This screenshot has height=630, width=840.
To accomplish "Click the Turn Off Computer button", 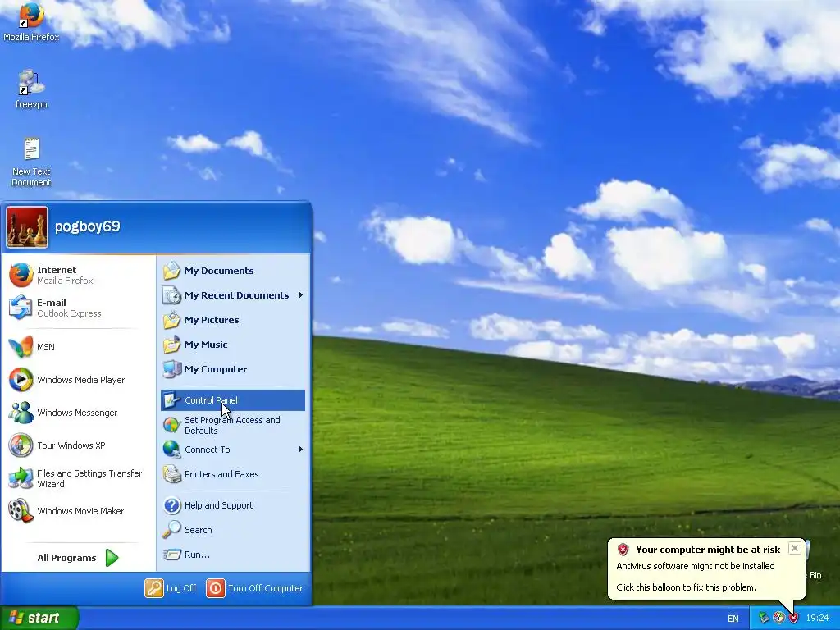I will (x=255, y=588).
